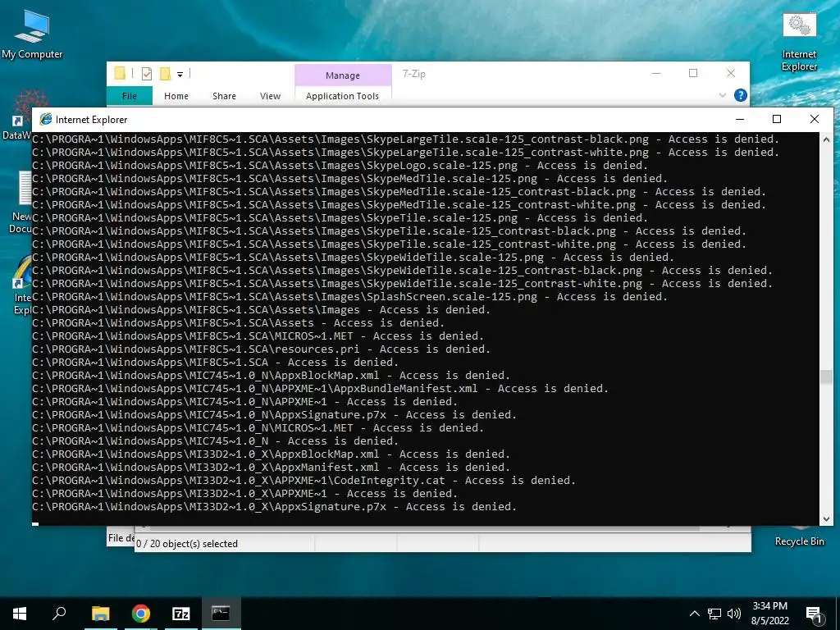The width and height of the screenshot is (840, 630).
Task: Click the Windows Start button
Action: pos(20,614)
